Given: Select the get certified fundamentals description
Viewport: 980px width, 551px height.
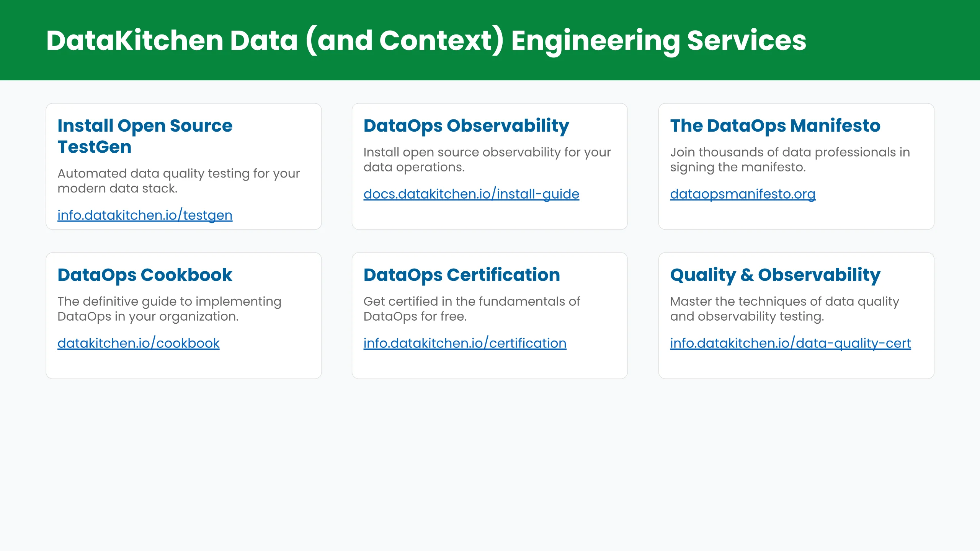Looking at the screenshot, I should pos(472,309).
